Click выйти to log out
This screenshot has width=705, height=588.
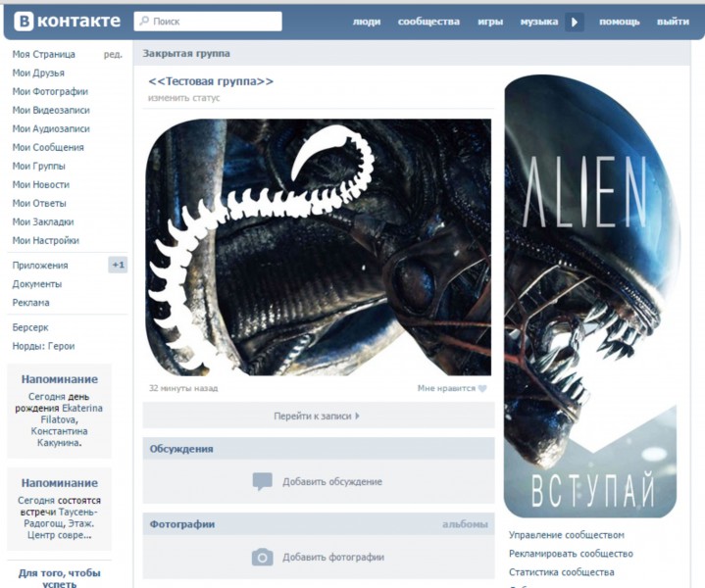pos(673,22)
